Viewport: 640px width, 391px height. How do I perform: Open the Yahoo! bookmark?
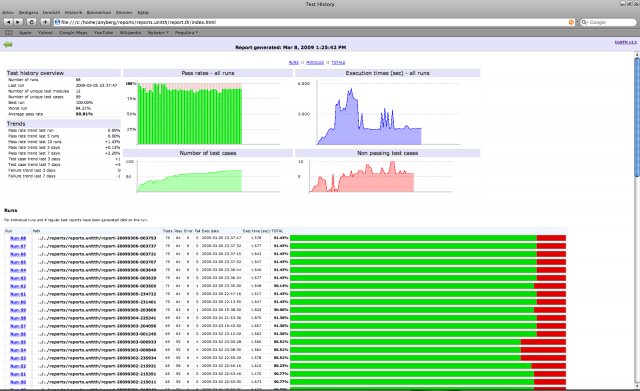tap(45, 32)
